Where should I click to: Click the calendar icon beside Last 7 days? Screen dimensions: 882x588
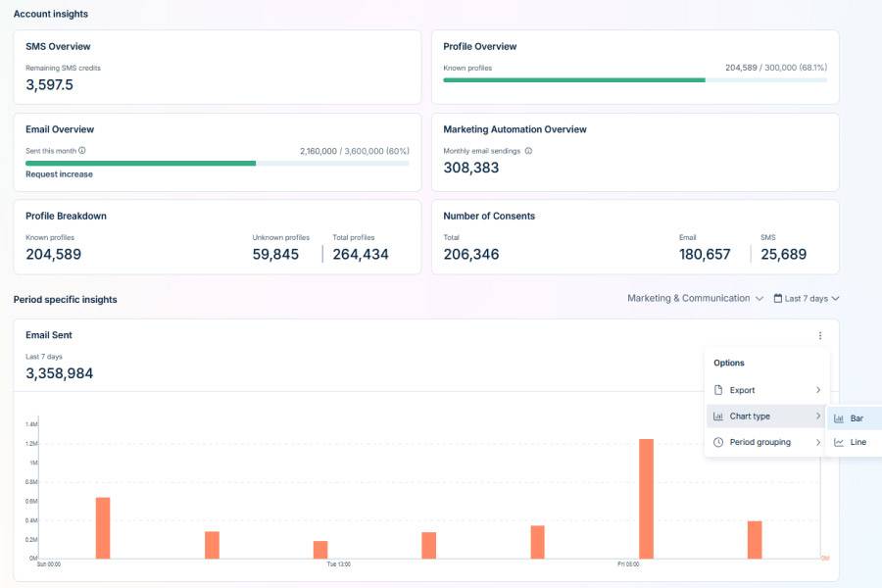pos(778,299)
